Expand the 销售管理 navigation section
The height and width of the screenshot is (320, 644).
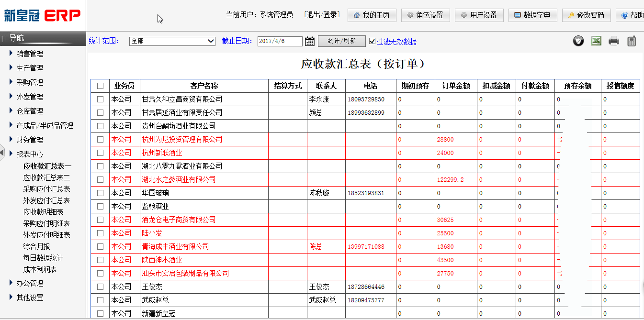point(30,54)
